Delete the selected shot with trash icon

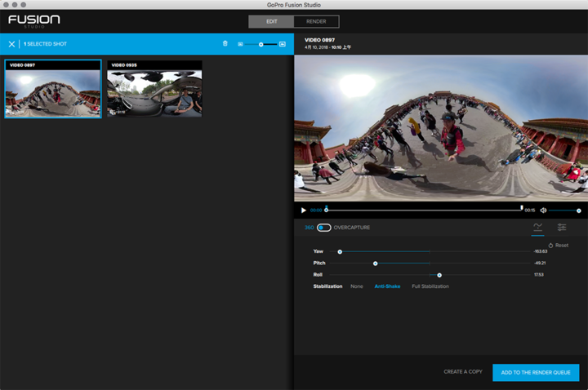tap(225, 43)
